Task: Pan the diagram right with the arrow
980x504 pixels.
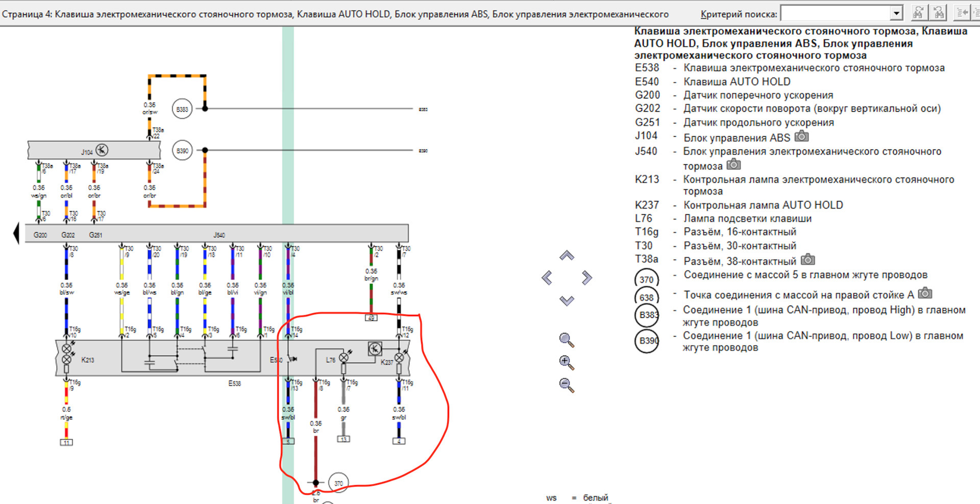Action: 586,278
